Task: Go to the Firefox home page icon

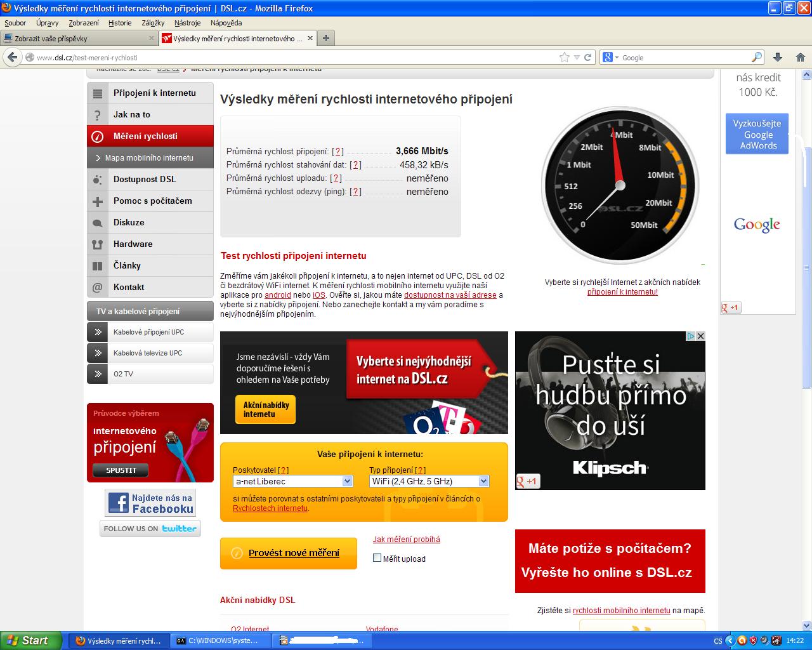Action: (800, 57)
